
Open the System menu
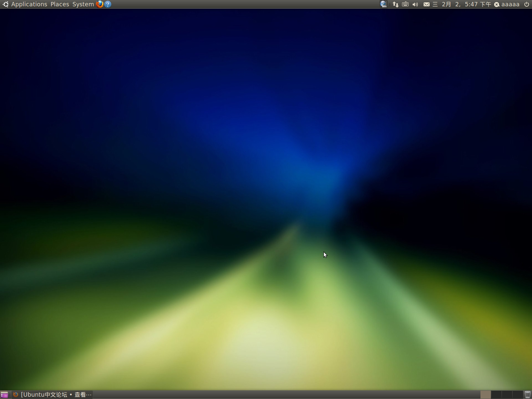click(x=83, y=4)
